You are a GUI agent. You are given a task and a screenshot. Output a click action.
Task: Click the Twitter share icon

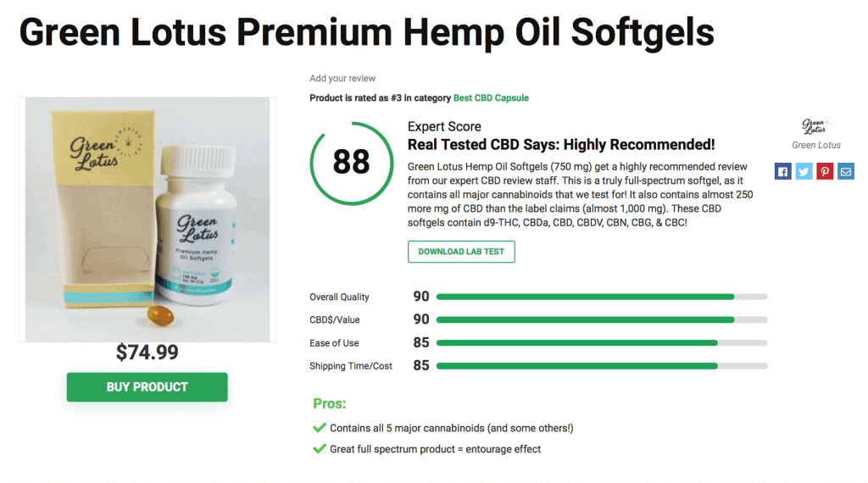coord(804,171)
